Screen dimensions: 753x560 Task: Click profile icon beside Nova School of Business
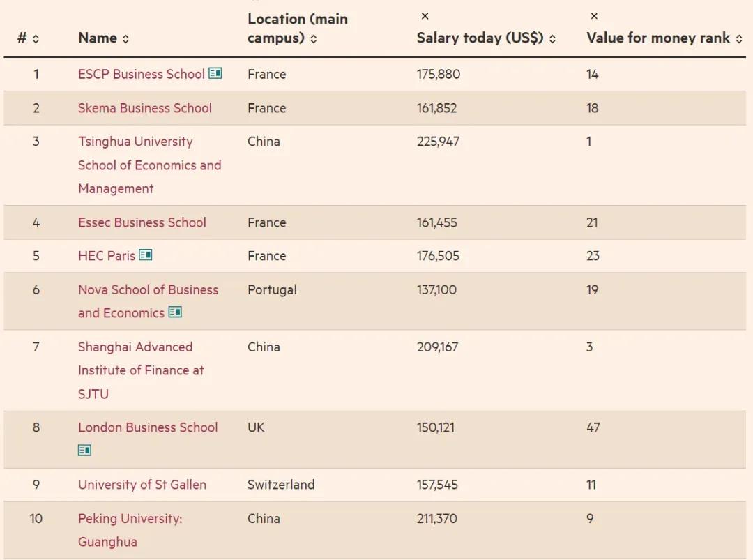click(x=175, y=312)
